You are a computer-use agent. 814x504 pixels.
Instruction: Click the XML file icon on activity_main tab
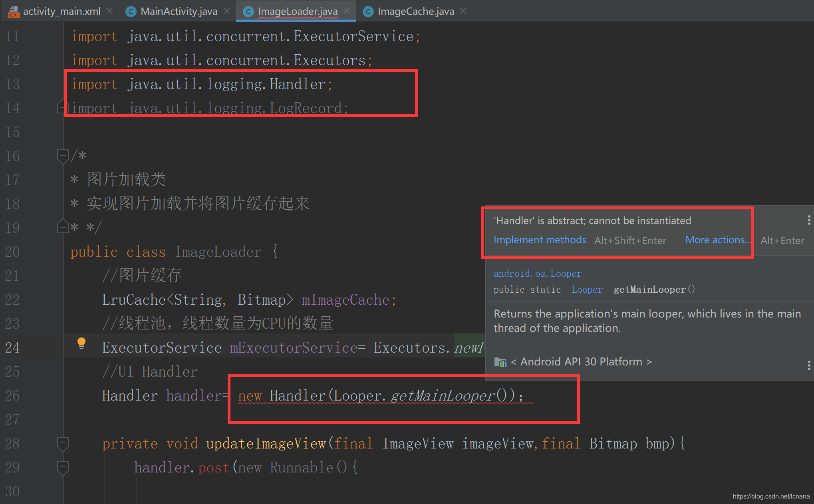tap(14, 12)
